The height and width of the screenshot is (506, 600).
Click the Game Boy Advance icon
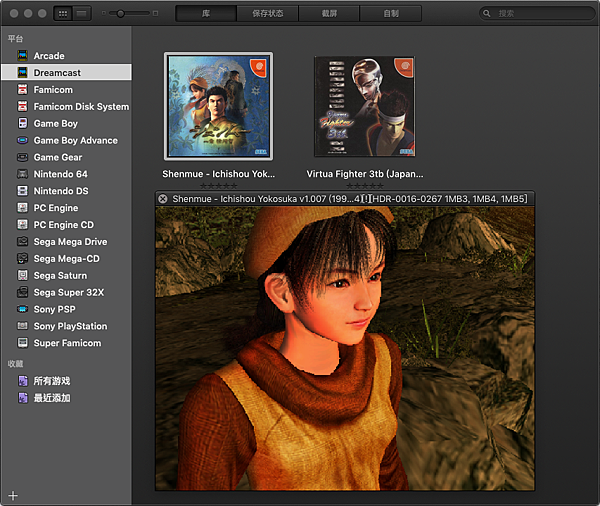23,140
